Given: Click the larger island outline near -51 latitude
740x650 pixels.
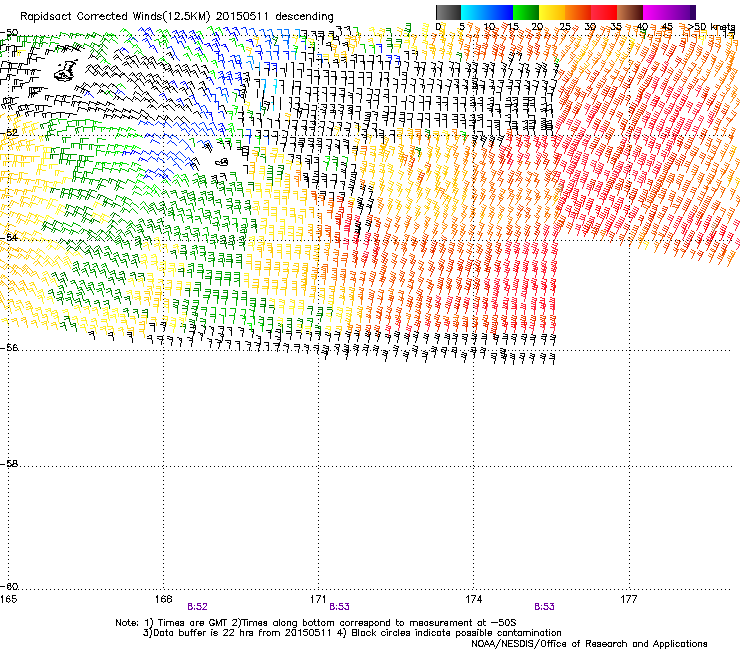Looking at the screenshot, I should coord(65,70).
